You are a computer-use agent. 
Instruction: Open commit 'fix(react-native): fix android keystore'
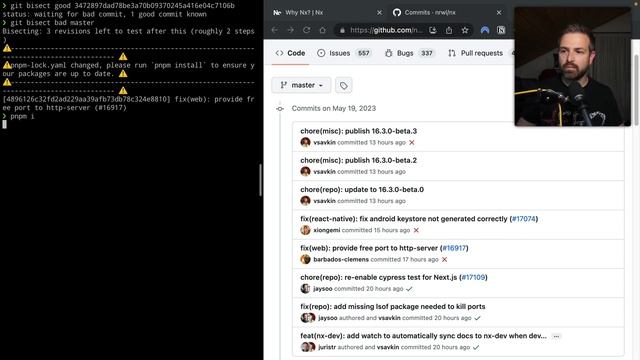(x=404, y=219)
